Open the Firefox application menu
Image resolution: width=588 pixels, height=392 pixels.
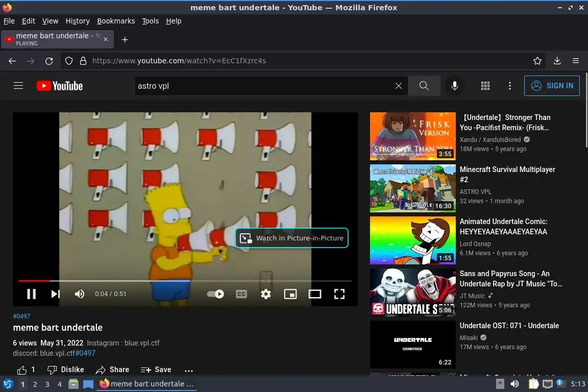coord(576,61)
